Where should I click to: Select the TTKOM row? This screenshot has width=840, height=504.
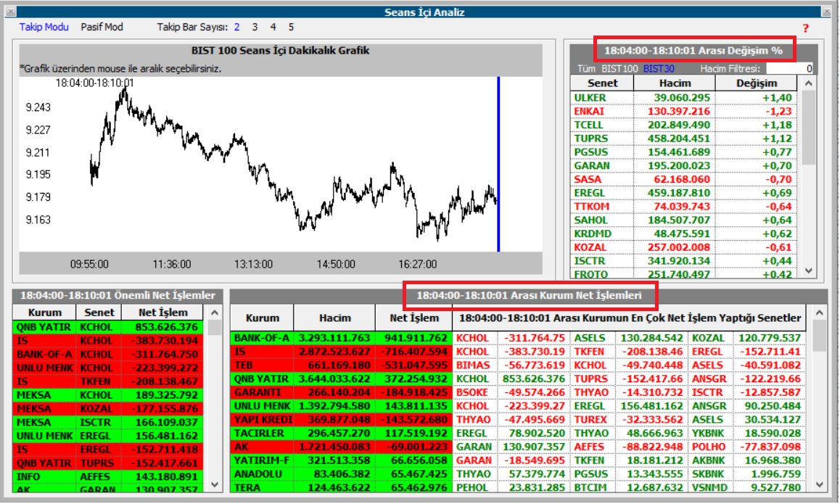683,206
